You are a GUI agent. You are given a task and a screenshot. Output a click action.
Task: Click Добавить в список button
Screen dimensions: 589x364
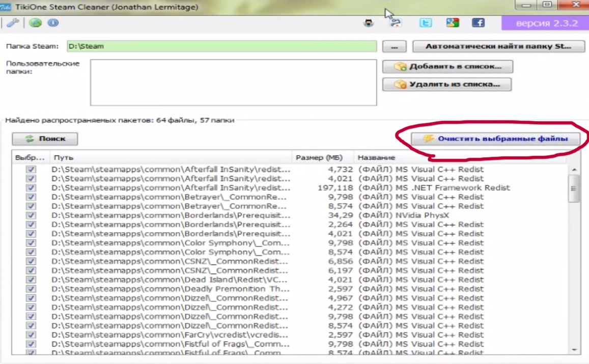pyautogui.click(x=447, y=67)
